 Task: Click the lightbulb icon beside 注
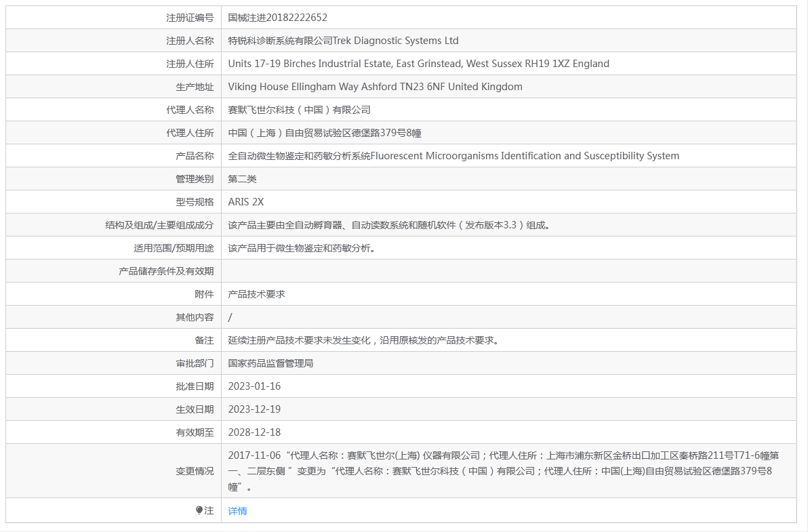click(x=199, y=510)
